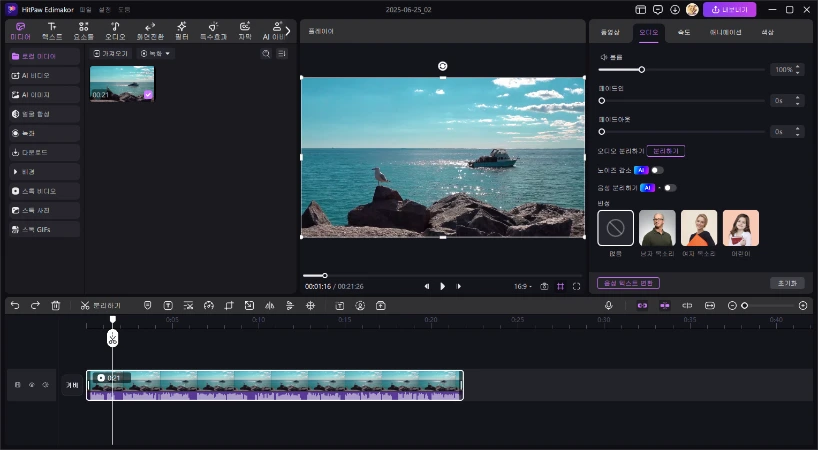Change media list sort view
Image resolution: width=818 pixels, height=450 pixels.
282,54
